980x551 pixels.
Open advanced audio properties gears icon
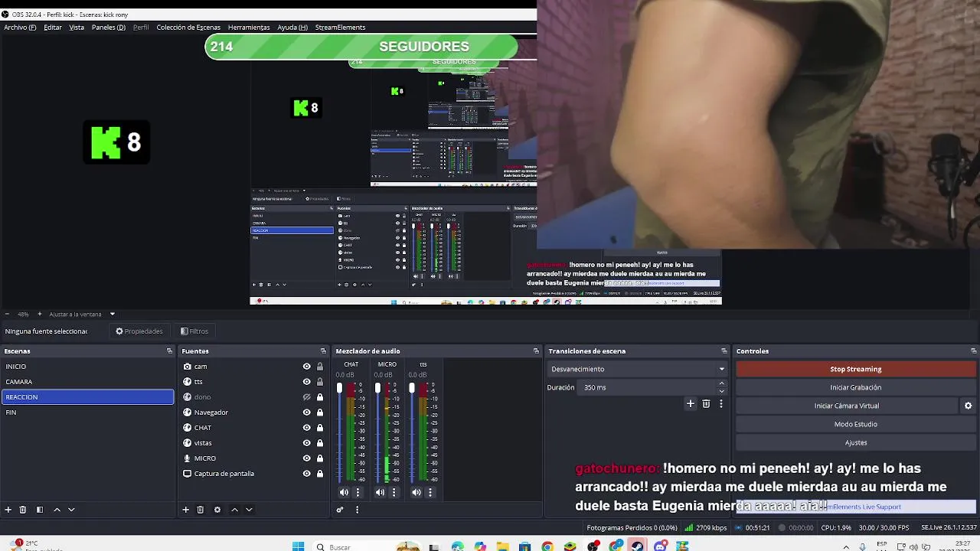point(340,510)
